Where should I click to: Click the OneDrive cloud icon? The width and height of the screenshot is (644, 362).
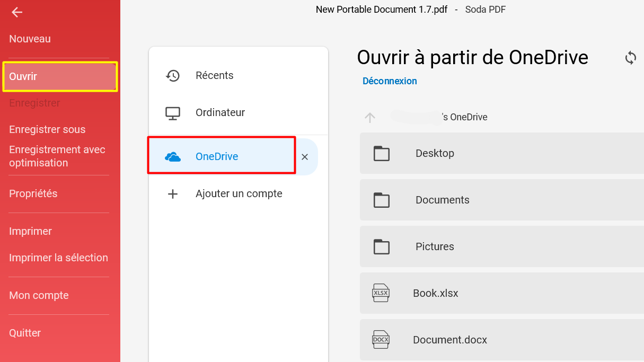(173, 157)
